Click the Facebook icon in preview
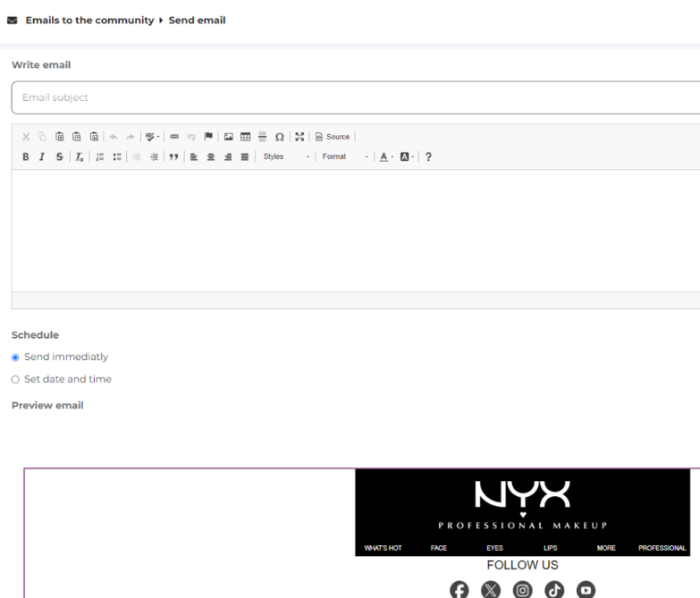The width and height of the screenshot is (700, 598). coord(459,589)
